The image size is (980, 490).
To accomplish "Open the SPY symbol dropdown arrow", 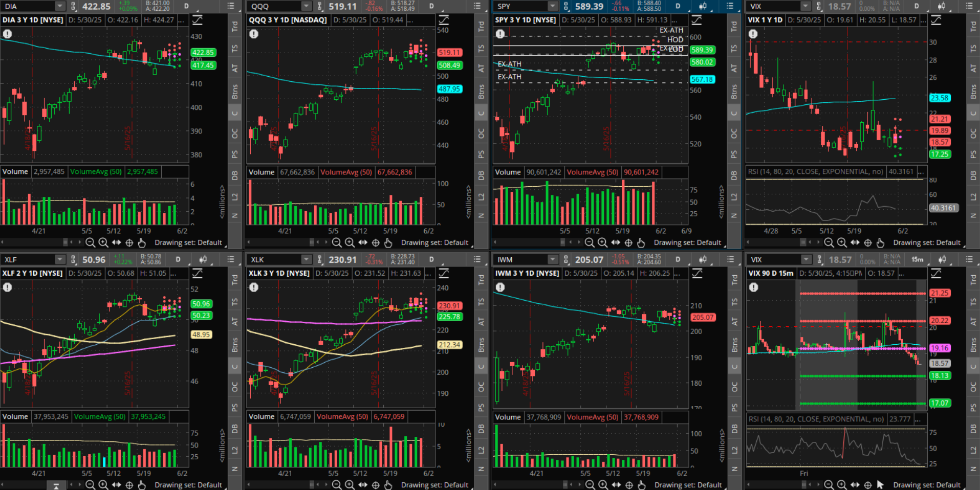I will click(553, 6).
